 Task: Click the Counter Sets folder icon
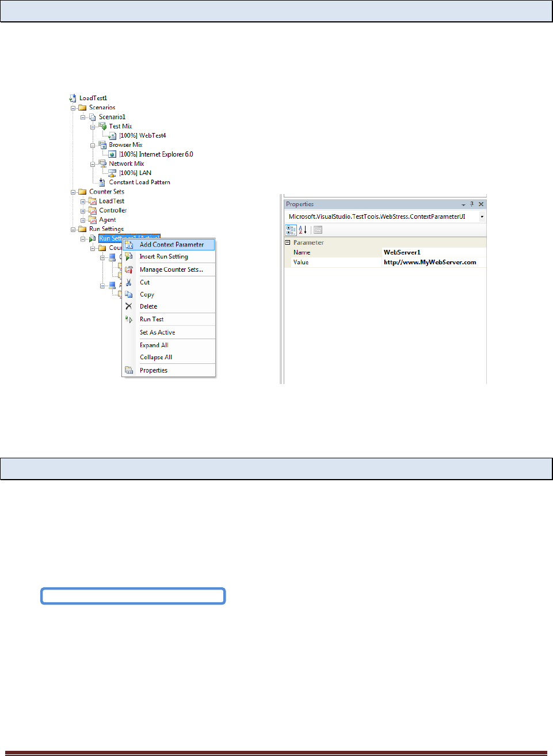point(82,192)
